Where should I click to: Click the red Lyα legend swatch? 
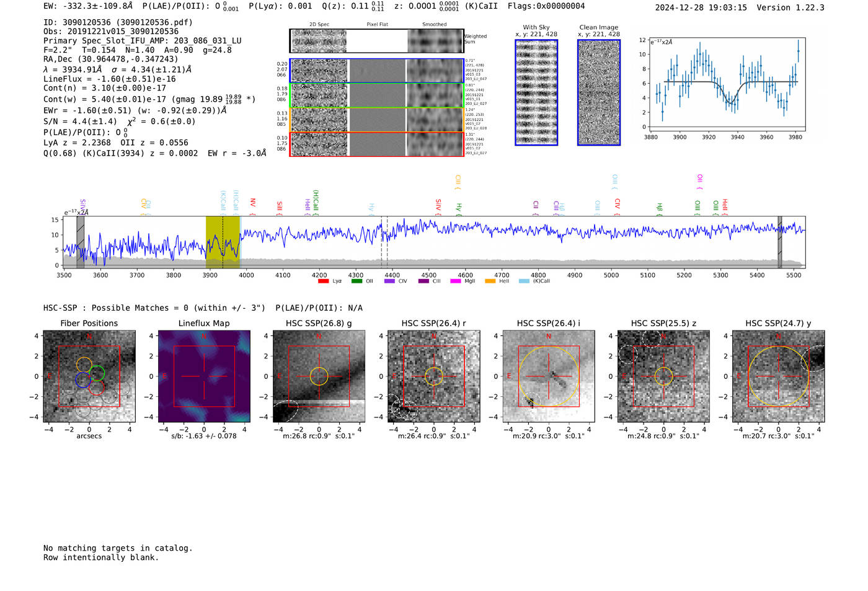pyautogui.click(x=323, y=281)
